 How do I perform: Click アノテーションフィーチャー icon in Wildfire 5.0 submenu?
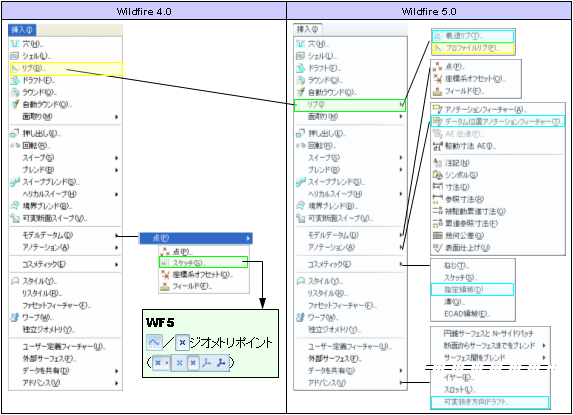pos(437,109)
